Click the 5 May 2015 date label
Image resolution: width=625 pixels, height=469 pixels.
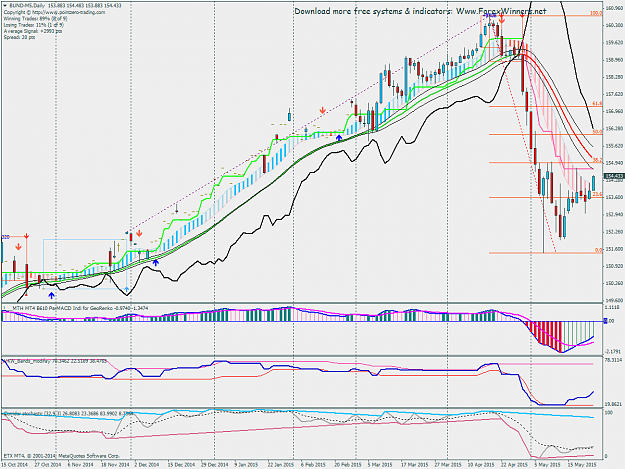(x=547, y=465)
